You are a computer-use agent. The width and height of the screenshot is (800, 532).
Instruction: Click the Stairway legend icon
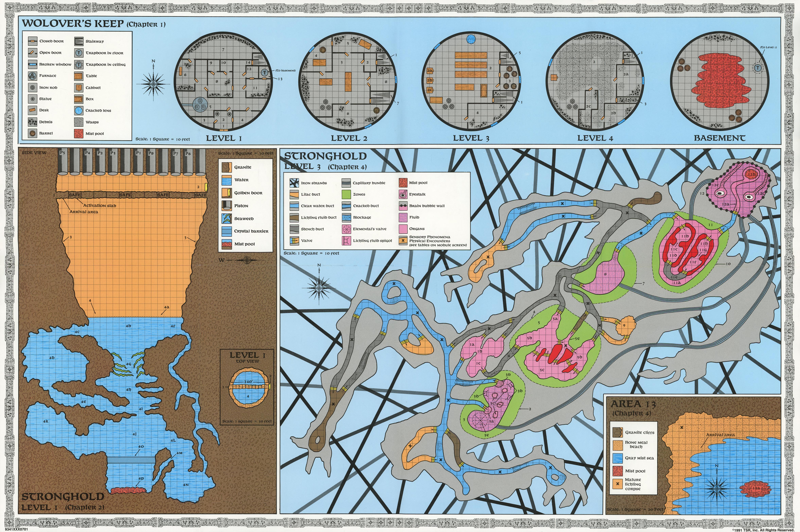[x=79, y=41]
